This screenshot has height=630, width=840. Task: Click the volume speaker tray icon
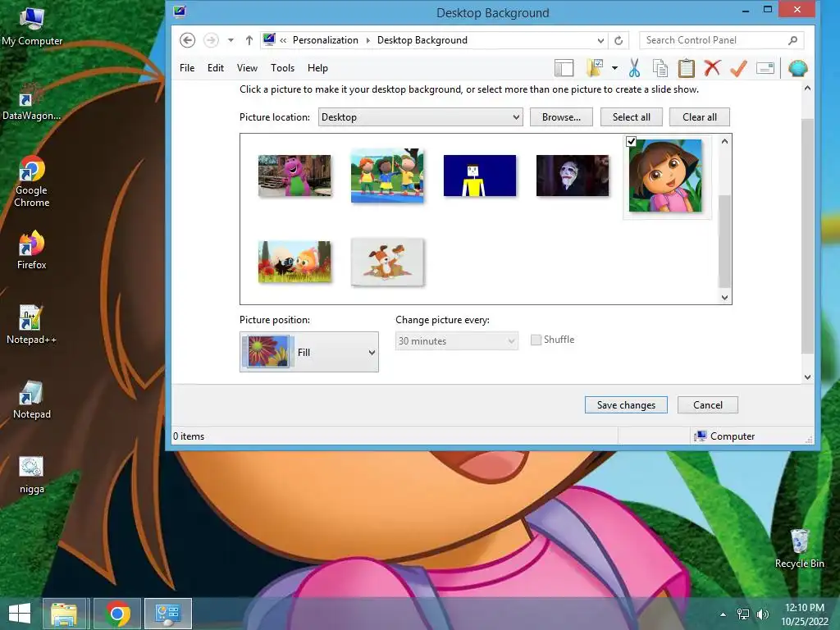(762, 614)
